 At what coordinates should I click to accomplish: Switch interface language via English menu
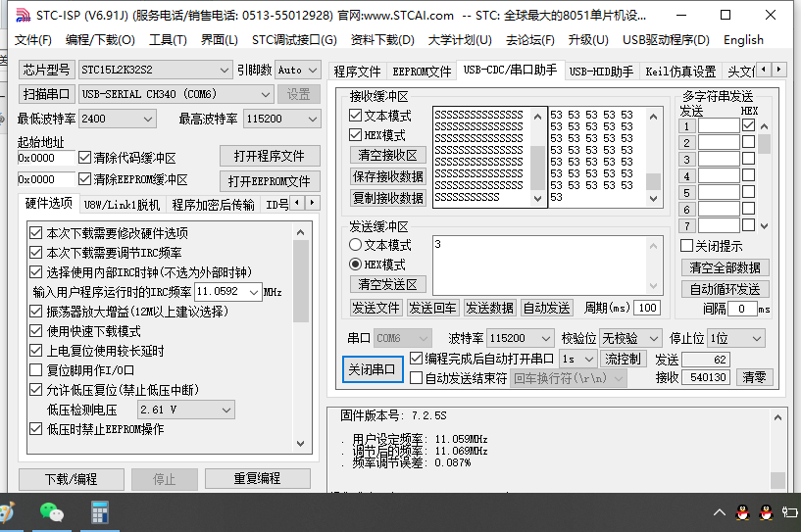[x=743, y=40]
